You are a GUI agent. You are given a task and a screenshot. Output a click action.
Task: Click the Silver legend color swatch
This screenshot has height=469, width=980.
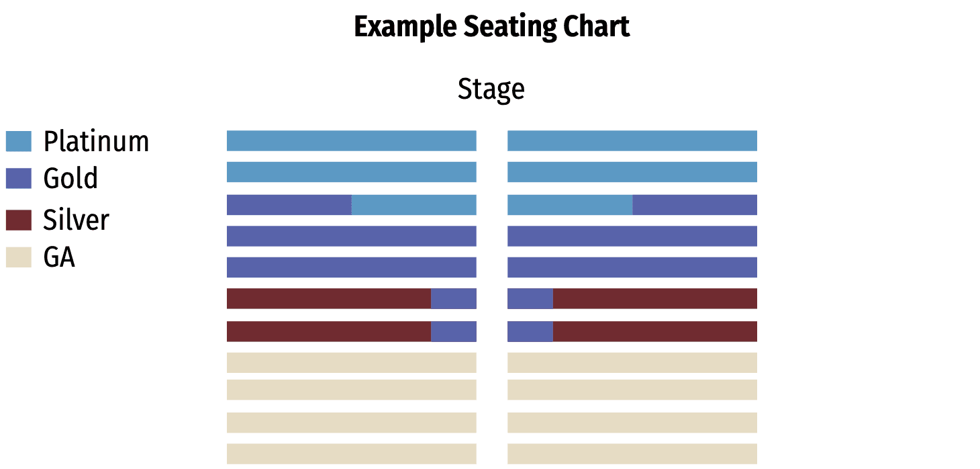tap(19, 220)
